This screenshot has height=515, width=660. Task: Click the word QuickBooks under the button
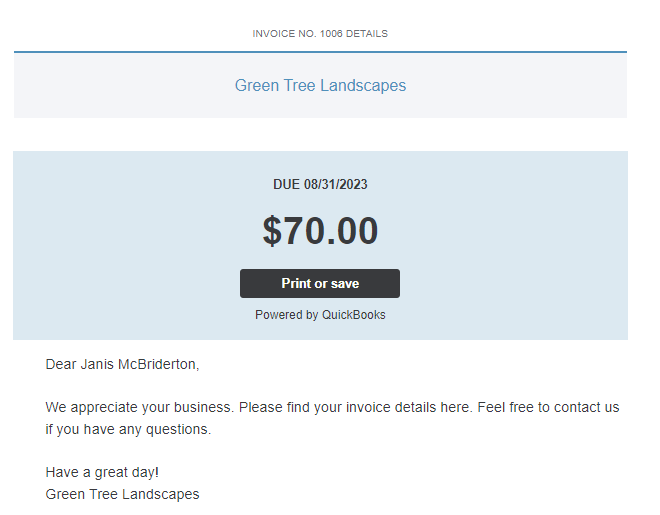point(353,315)
